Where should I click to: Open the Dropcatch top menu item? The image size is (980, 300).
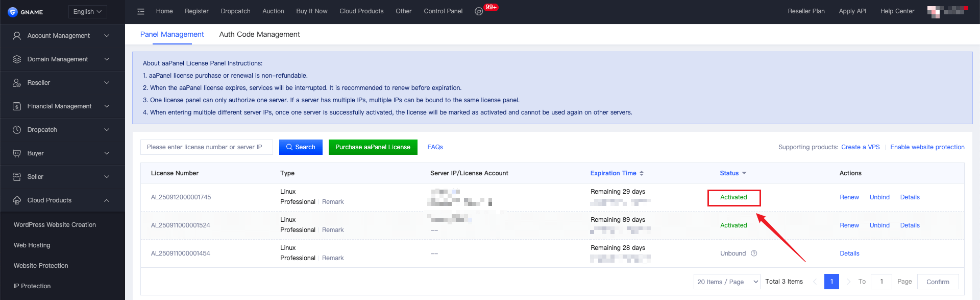click(x=235, y=11)
